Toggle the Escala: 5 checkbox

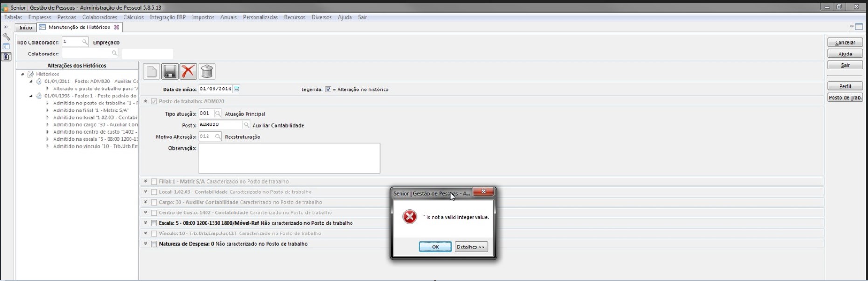(x=154, y=223)
